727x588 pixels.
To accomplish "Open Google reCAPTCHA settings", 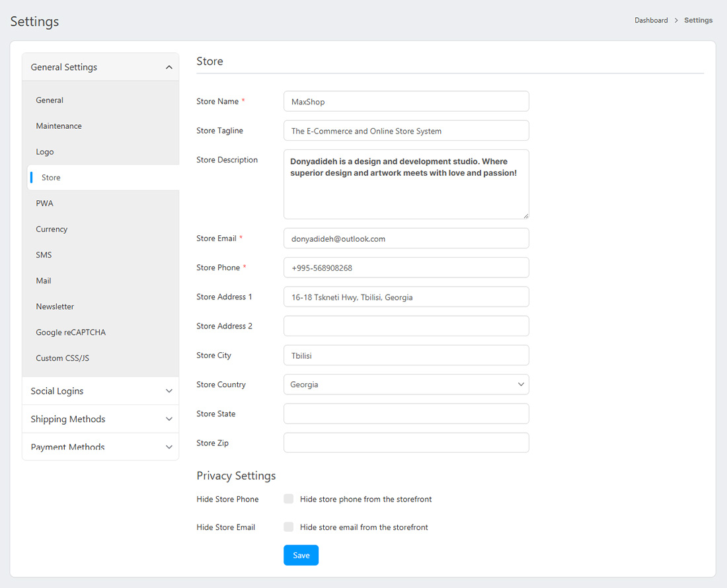I will [71, 332].
